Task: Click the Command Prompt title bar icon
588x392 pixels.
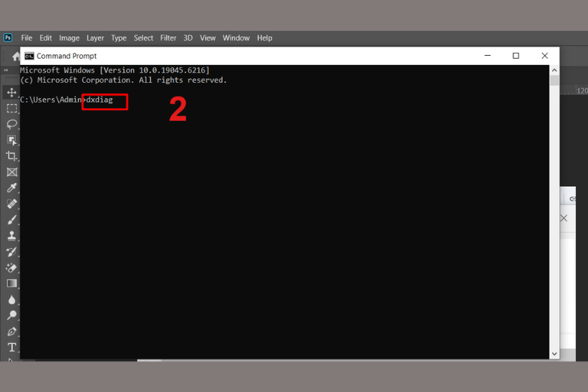Action: pyautogui.click(x=29, y=56)
